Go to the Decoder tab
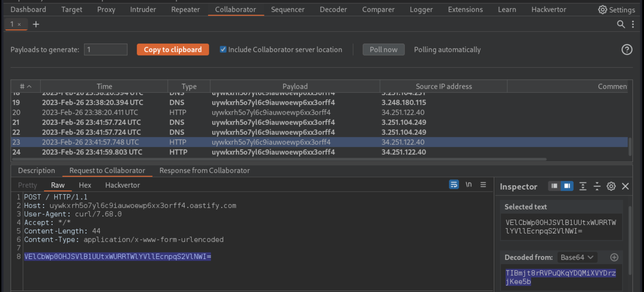This screenshot has width=644, height=292. (333, 9)
